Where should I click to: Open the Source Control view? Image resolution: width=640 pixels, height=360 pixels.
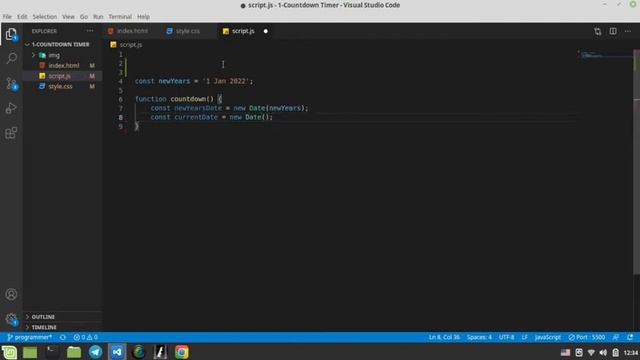pyautogui.click(x=11, y=83)
